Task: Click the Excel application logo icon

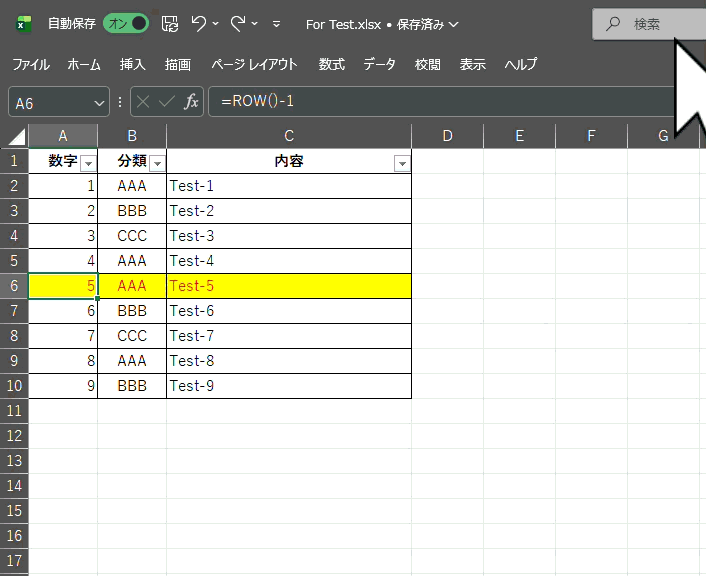Action: [23, 24]
